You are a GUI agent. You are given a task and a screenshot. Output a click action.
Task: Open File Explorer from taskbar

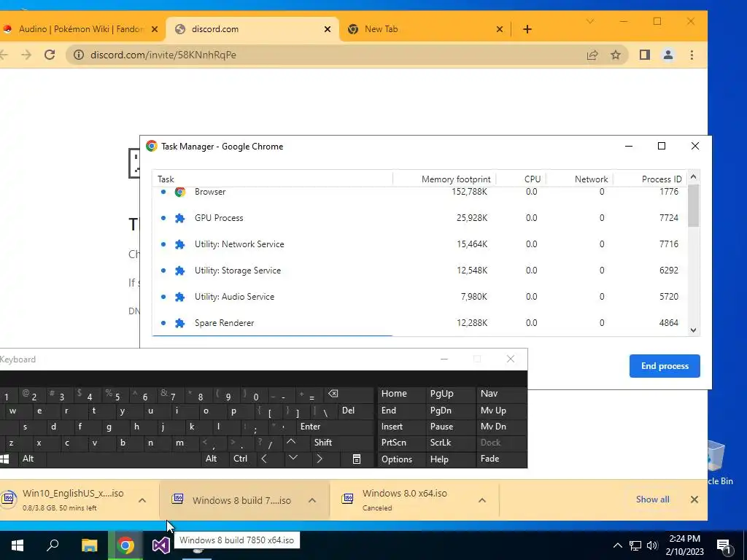pyautogui.click(x=89, y=545)
